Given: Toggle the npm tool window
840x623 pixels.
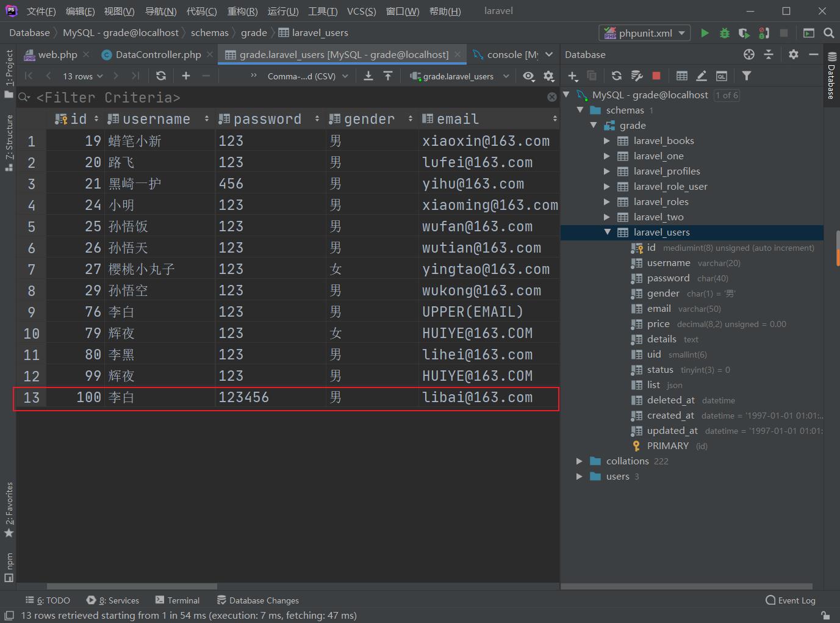Looking at the screenshot, I should click(x=9, y=567).
